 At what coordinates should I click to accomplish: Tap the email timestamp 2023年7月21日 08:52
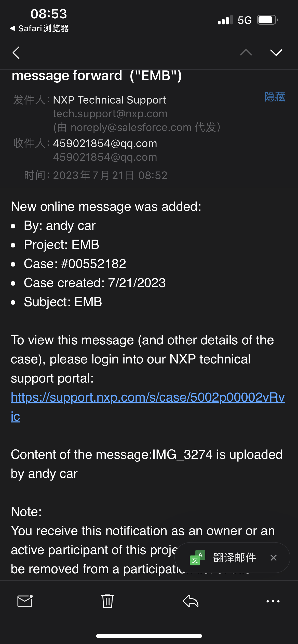pos(110,175)
